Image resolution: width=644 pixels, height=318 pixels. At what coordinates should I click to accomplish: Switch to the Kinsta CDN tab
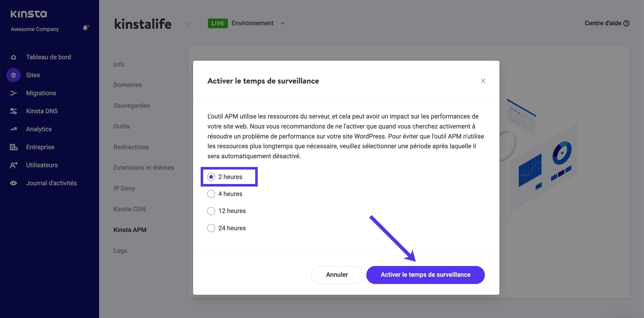(129, 209)
